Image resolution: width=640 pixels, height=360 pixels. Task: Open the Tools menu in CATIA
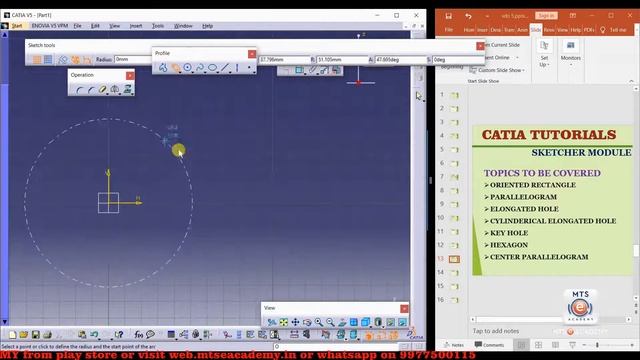pos(158,26)
